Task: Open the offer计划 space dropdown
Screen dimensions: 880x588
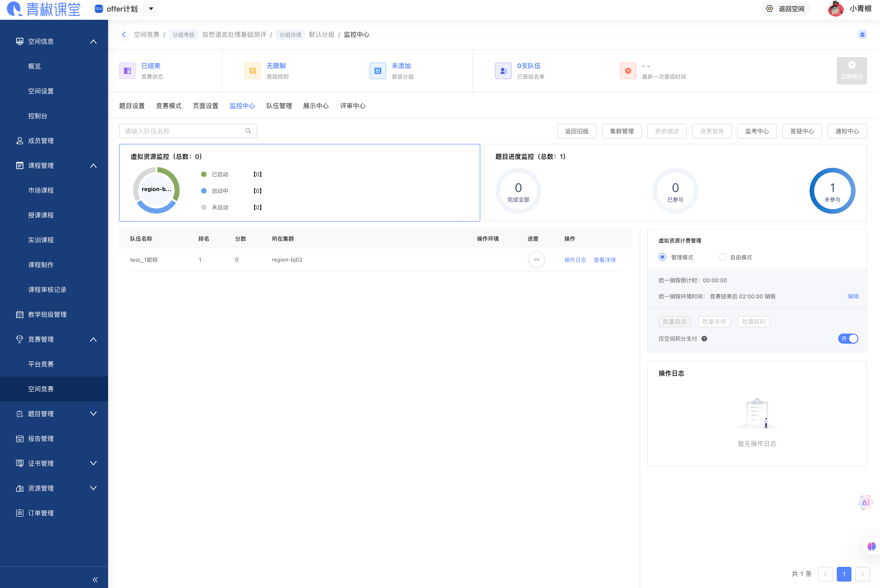Action: 151,9
